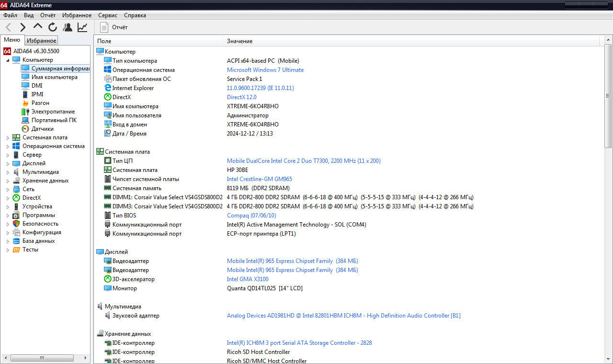
Task: Click the Отчёт report toolbar button
Action: click(114, 27)
